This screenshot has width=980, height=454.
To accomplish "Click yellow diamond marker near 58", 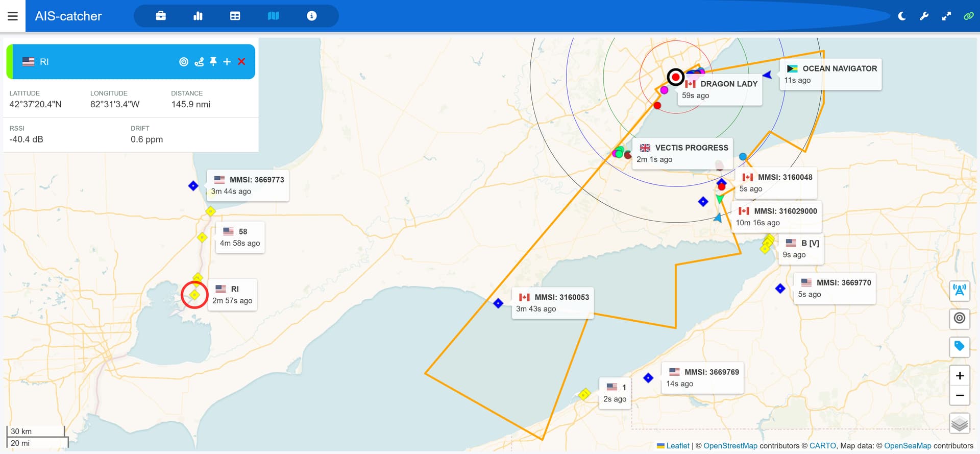I will [202, 237].
